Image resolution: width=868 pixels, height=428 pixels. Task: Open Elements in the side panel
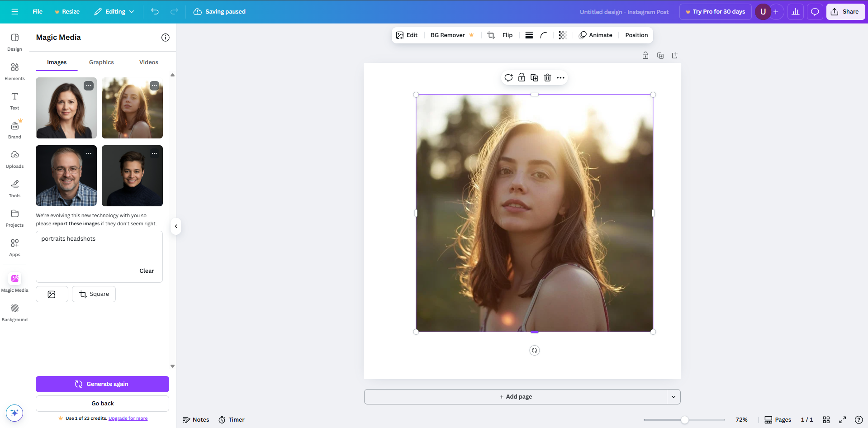coord(14,71)
